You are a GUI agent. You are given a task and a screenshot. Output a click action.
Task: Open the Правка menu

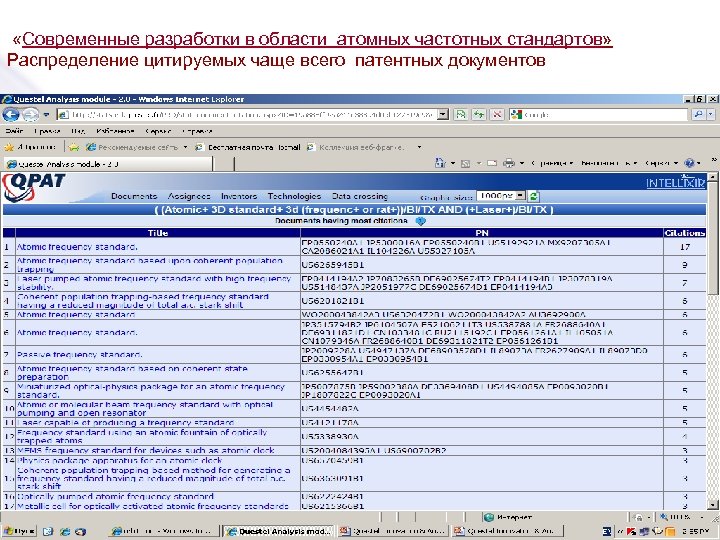47,131
